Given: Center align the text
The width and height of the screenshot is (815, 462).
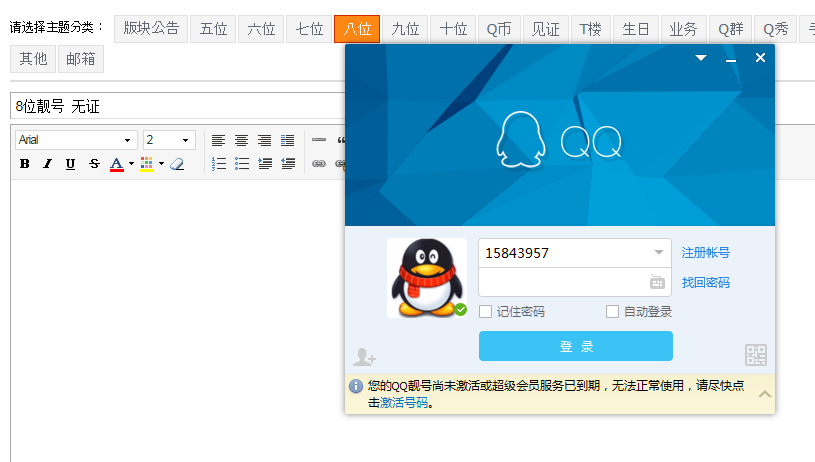Looking at the screenshot, I should (x=241, y=140).
